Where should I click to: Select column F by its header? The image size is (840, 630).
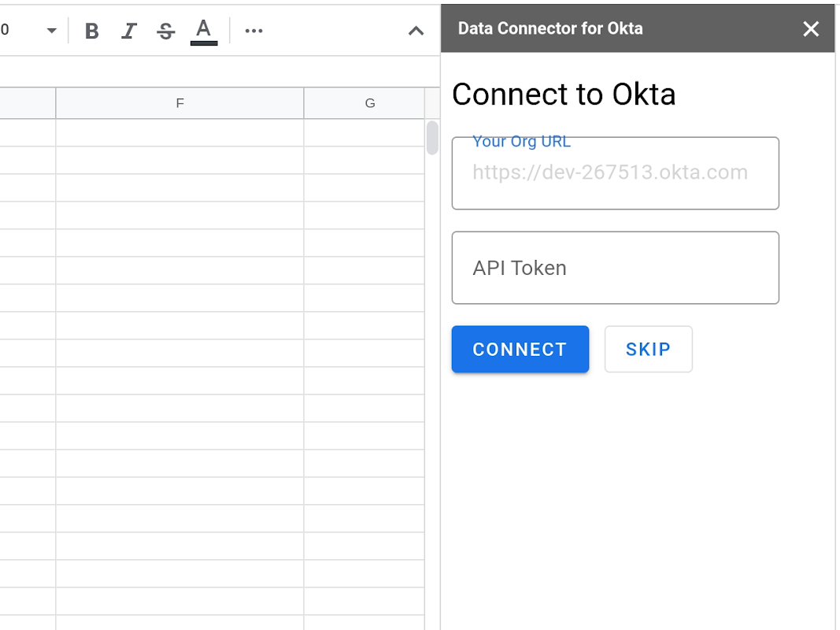pyautogui.click(x=179, y=103)
